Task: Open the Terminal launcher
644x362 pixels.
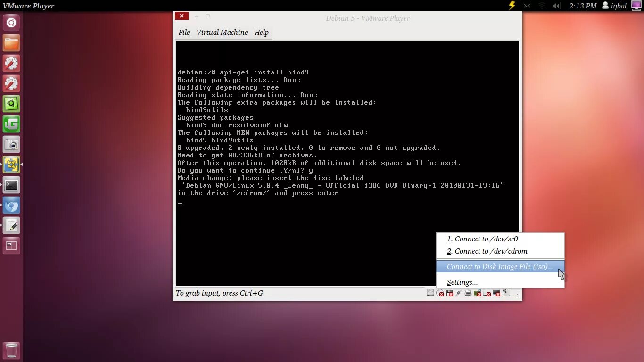Action: 11,185
